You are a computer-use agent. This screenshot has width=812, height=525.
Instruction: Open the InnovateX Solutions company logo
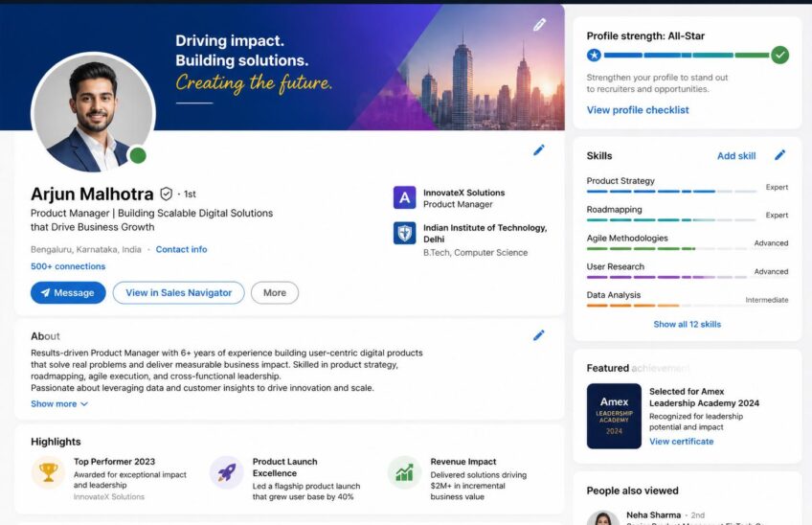[404, 197]
